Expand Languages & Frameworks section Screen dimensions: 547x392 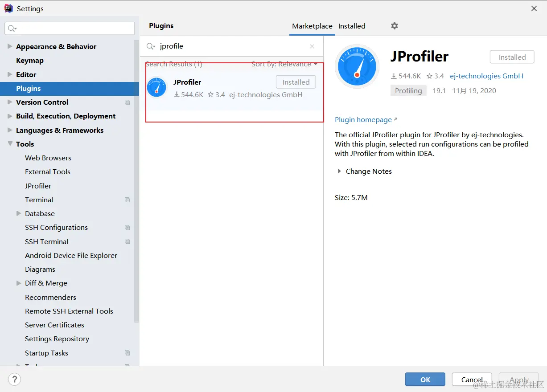(10, 130)
